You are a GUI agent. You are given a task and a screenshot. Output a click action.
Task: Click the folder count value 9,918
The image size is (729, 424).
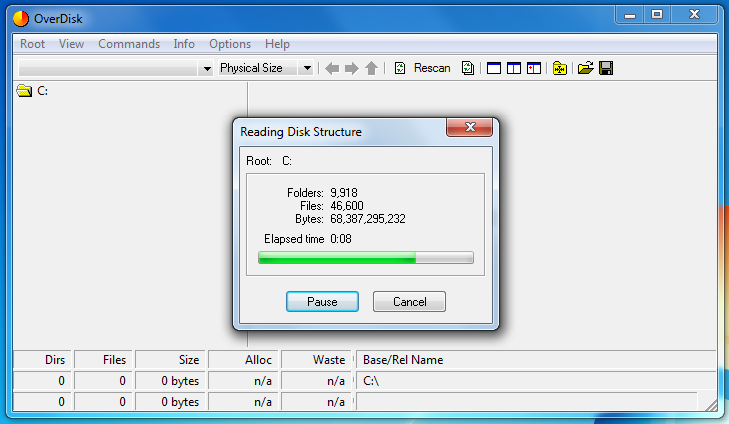tap(344, 193)
